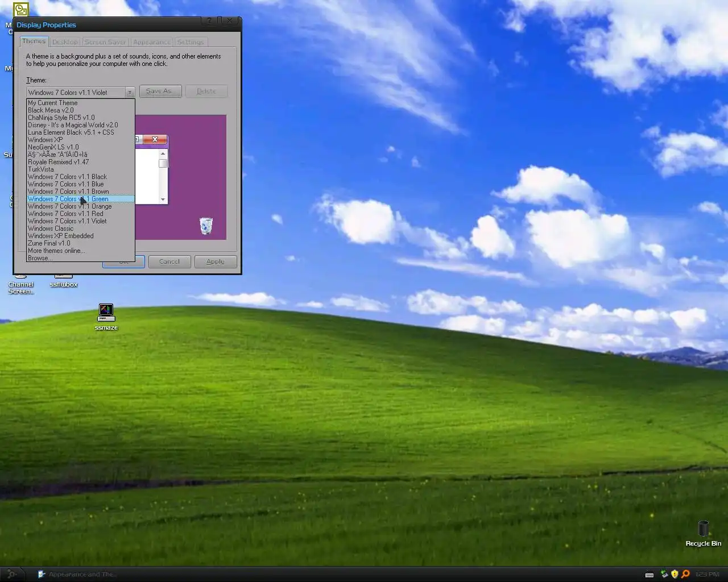This screenshot has height=582, width=728.
Task: Close the Display Properties dialog
Action: (x=229, y=21)
